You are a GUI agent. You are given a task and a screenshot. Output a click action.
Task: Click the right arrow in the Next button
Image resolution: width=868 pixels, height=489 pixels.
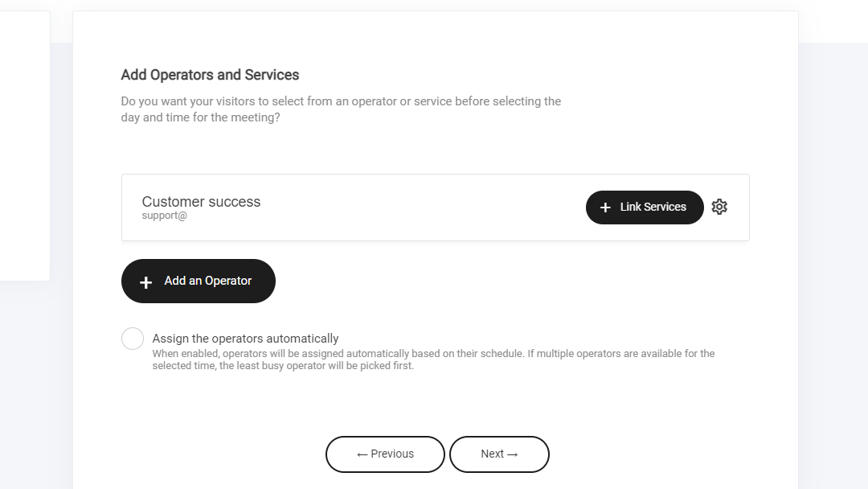click(x=513, y=454)
